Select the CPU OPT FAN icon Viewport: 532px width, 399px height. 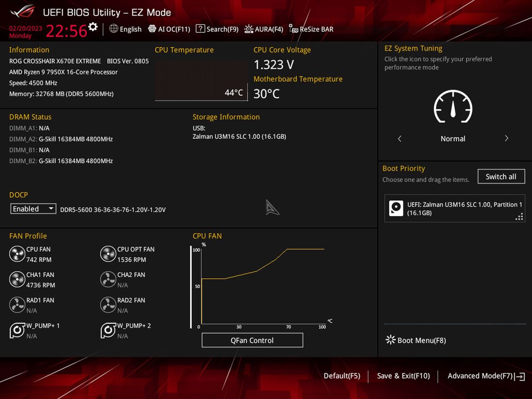click(108, 254)
